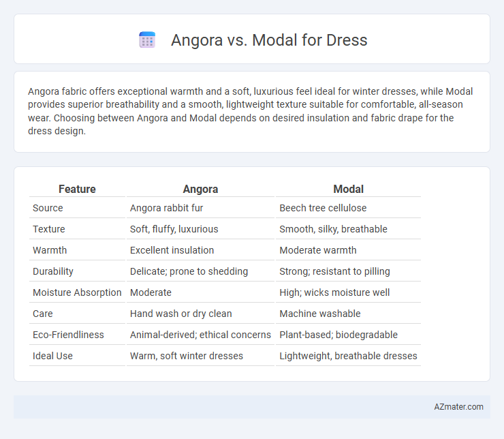Click the 'Strong; resistant to pilling' cell
504x439 pixels.
click(x=334, y=271)
